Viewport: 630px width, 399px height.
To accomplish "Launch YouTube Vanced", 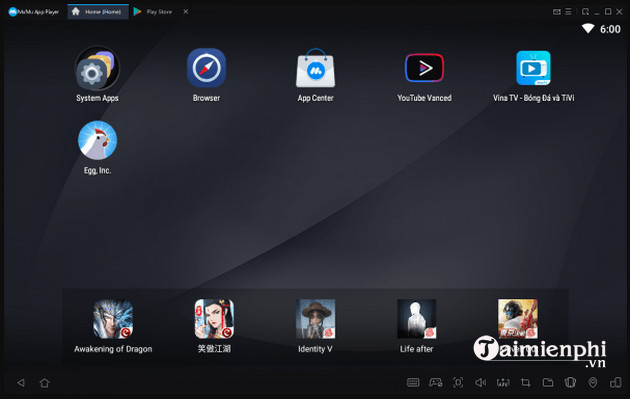I will click(x=424, y=68).
